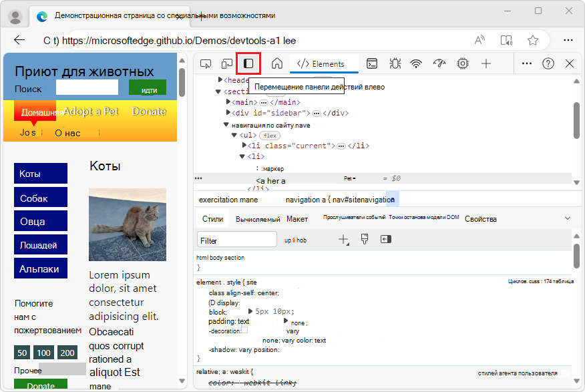585x392 pixels.
Task: Expand the div sidebar node triangle
Action: tap(228, 112)
